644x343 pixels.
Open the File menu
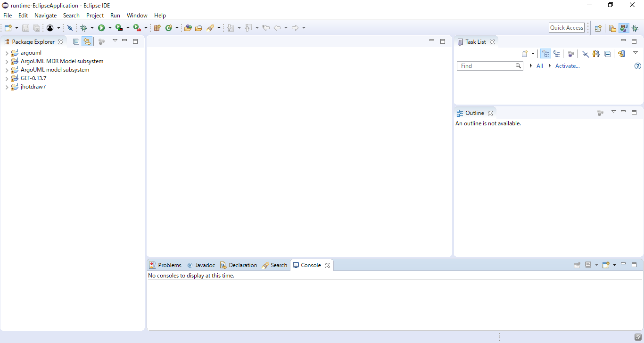pyautogui.click(x=8, y=16)
